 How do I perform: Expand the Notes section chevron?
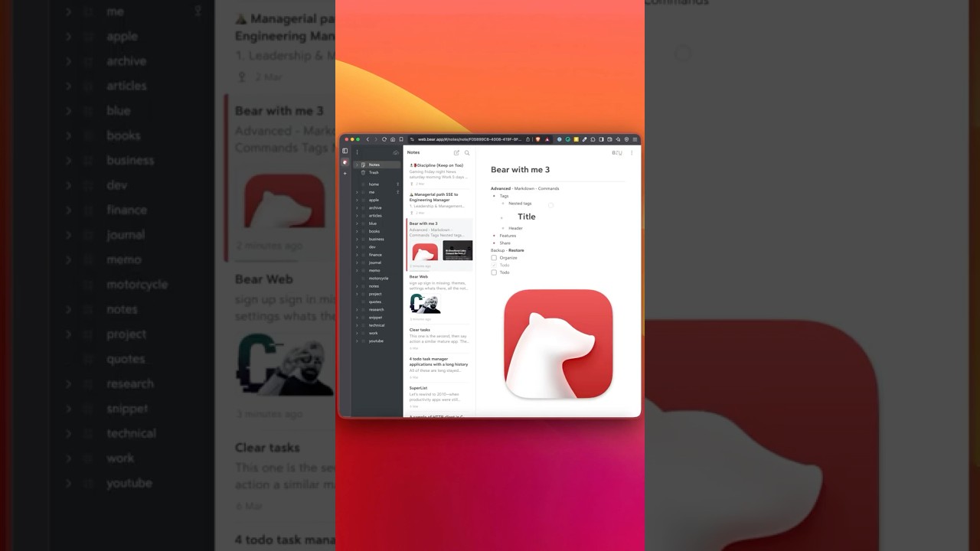[357, 165]
